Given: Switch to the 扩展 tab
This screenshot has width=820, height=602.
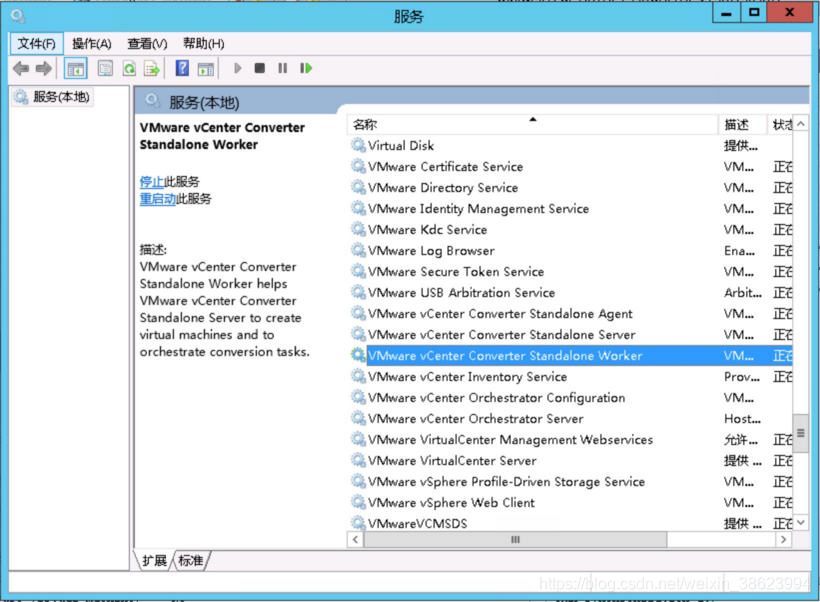Looking at the screenshot, I should (154, 561).
